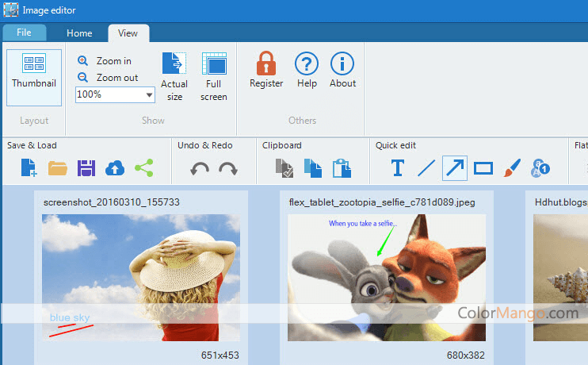Click the screenshot_20160310_155733 file name
The image size is (588, 365).
pyautogui.click(x=112, y=202)
